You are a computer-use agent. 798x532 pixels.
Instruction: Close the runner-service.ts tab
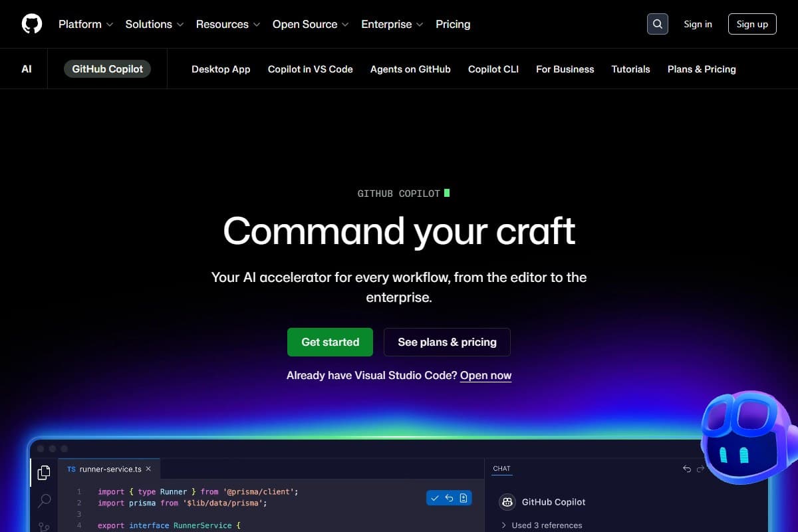(148, 469)
